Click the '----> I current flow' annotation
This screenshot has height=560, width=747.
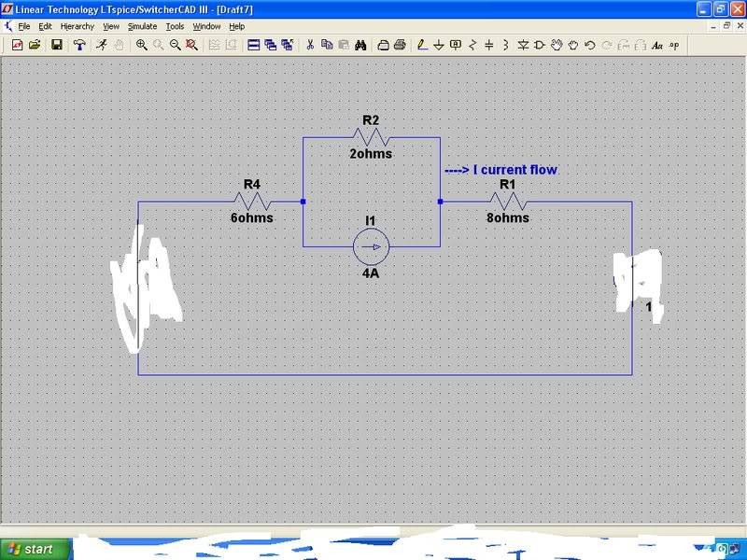pos(500,170)
